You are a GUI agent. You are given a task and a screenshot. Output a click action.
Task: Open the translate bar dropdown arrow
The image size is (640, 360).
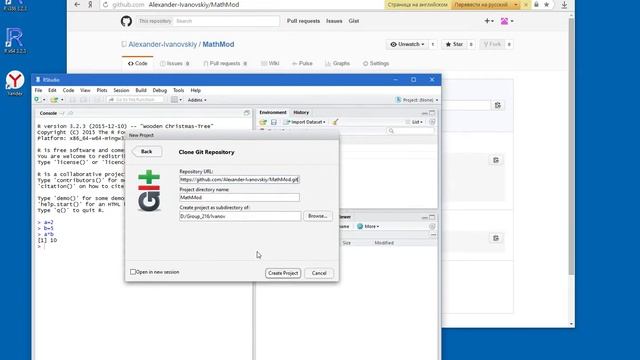point(516,4)
